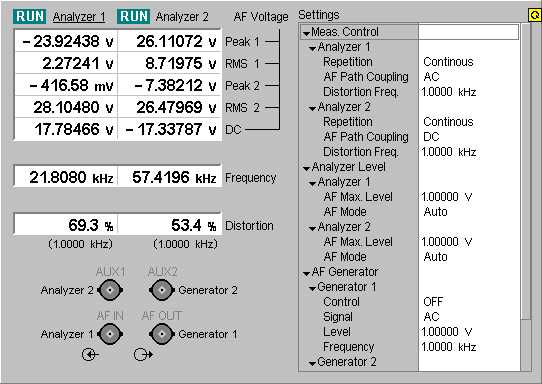Click the Settings panel title
Image resolution: width=542 pixels, height=384 pixels.
point(319,15)
